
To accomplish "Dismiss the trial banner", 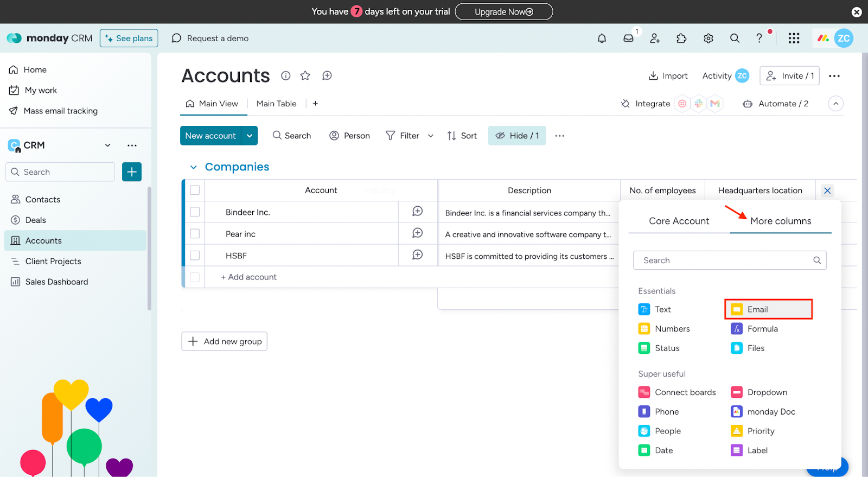I will 857,12.
